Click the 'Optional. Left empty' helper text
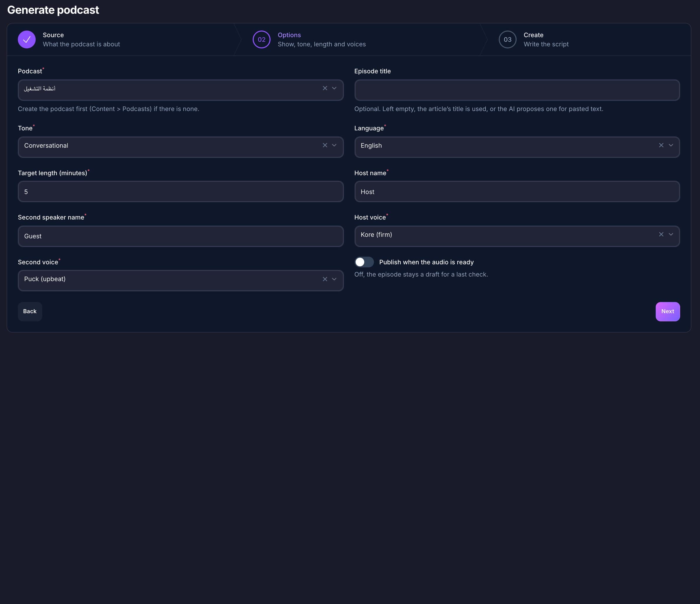 coord(478,109)
